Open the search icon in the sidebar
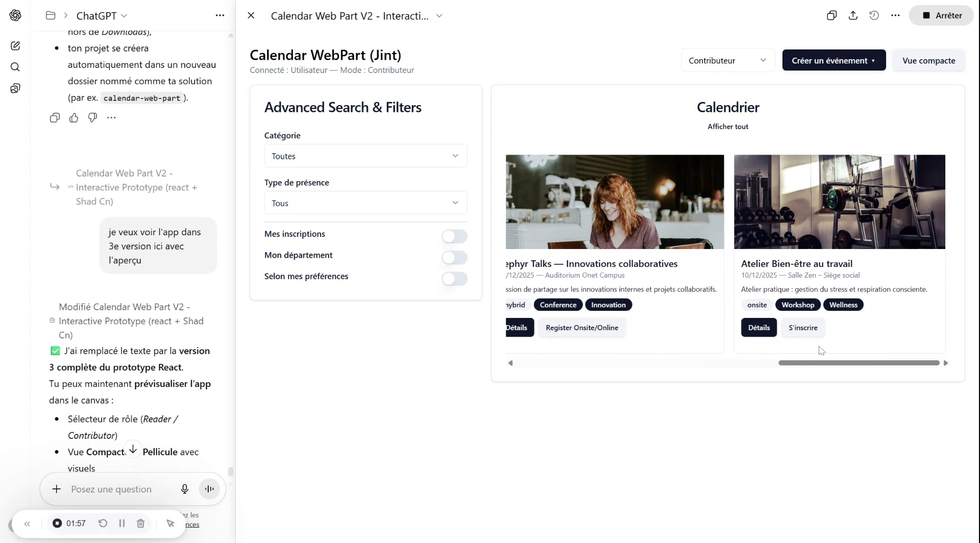980x543 pixels. pyautogui.click(x=16, y=67)
